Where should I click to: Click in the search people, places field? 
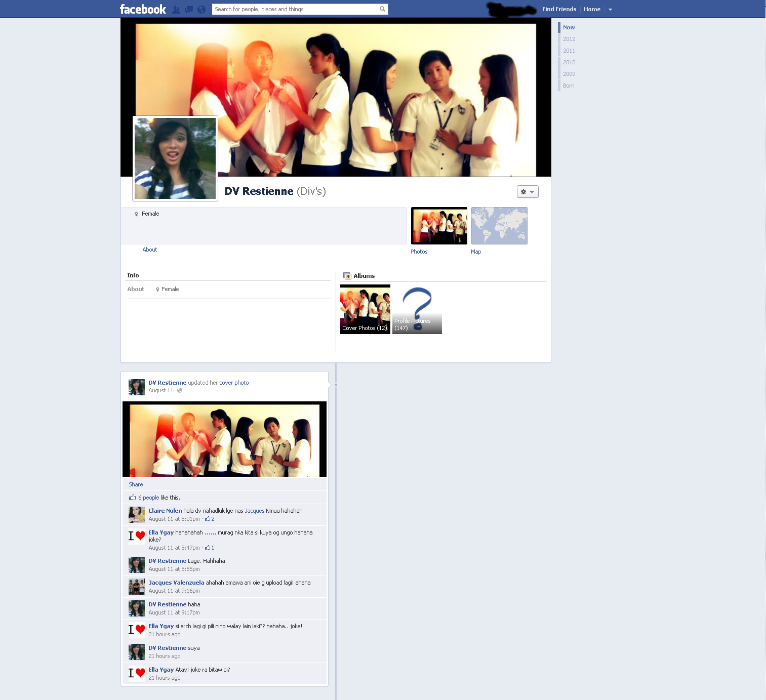click(294, 9)
